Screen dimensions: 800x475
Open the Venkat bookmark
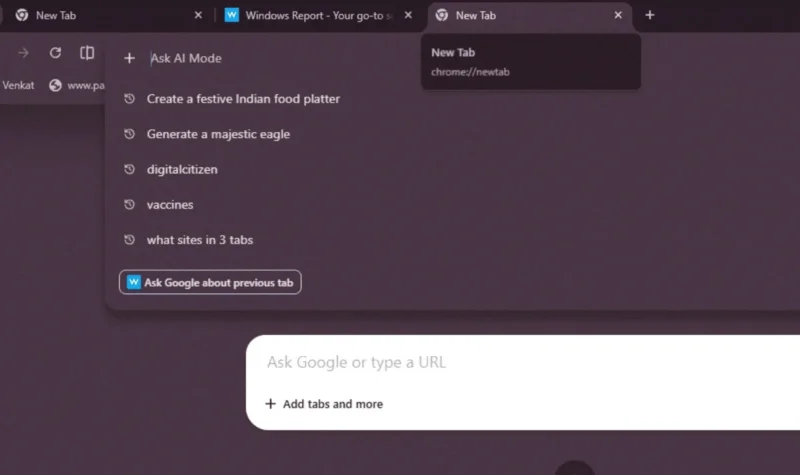[18, 85]
